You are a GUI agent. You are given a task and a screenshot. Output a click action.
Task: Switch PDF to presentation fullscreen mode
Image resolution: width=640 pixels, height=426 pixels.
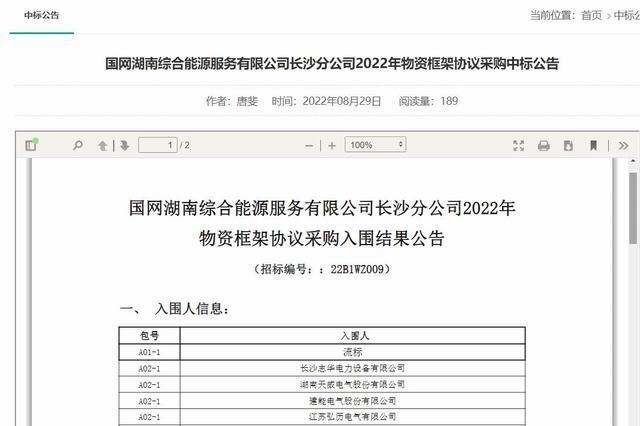[518, 145]
